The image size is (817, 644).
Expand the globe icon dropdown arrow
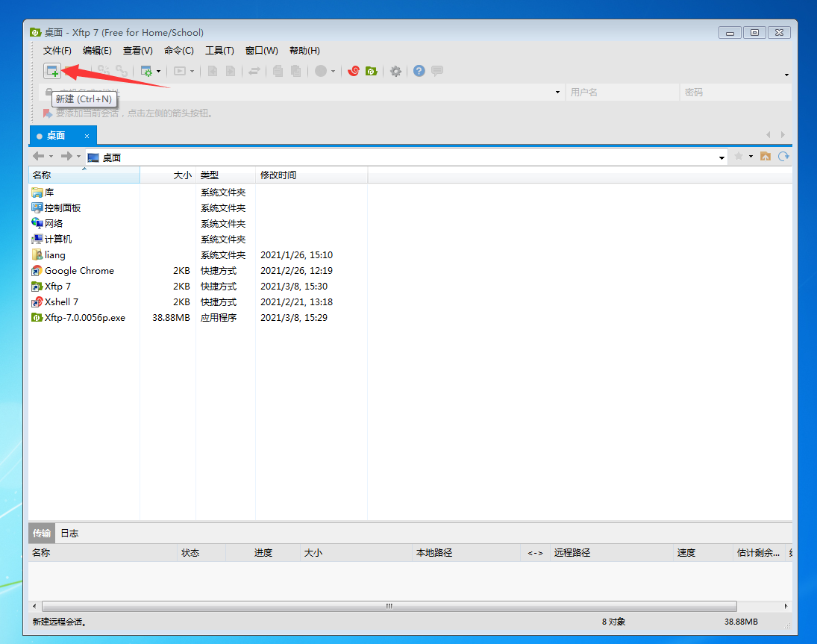coord(334,72)
